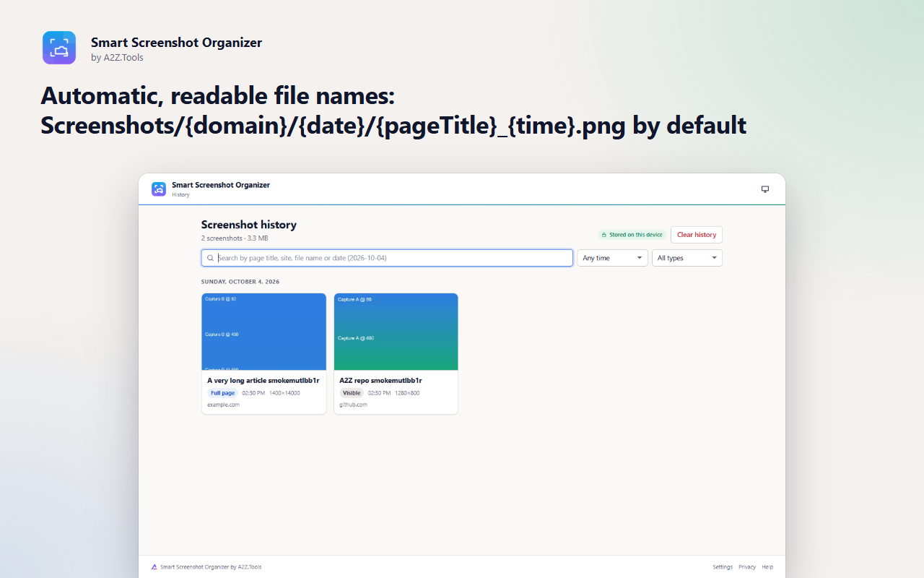Click by A2Z.Tools text under title
Viewport: 924px width, 578px height.
[117, 58]
